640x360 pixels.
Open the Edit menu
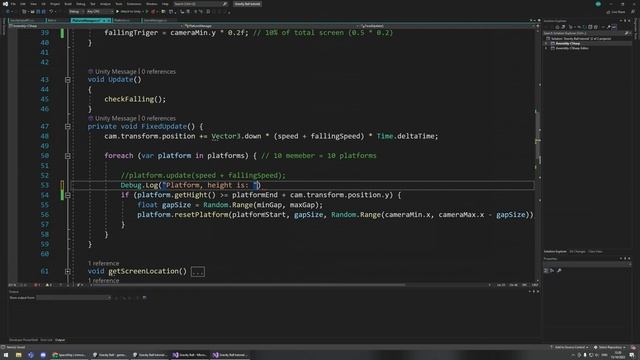coord(23,4)
